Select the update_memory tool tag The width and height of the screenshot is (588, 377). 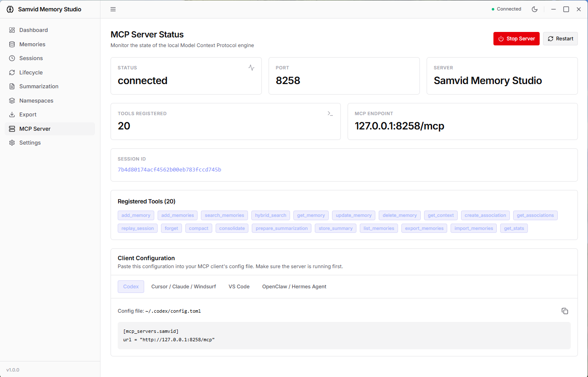(353, 216)
